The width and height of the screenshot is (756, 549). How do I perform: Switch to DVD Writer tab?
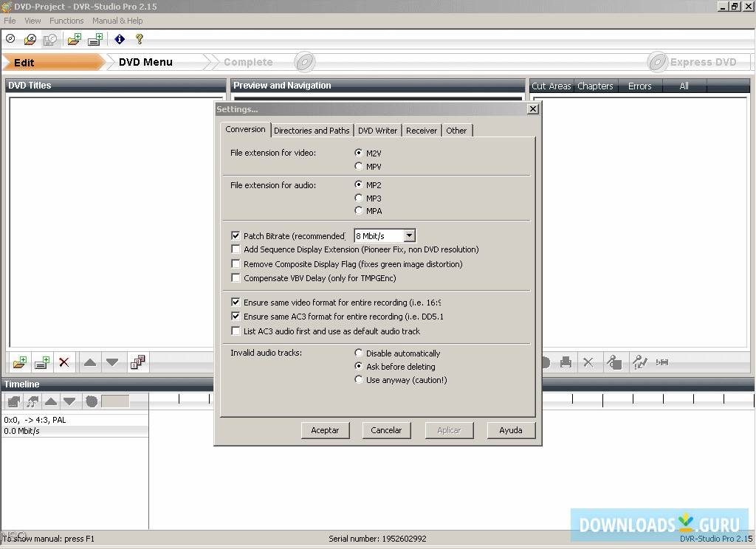pyautogui.click(x=377, y=131)
